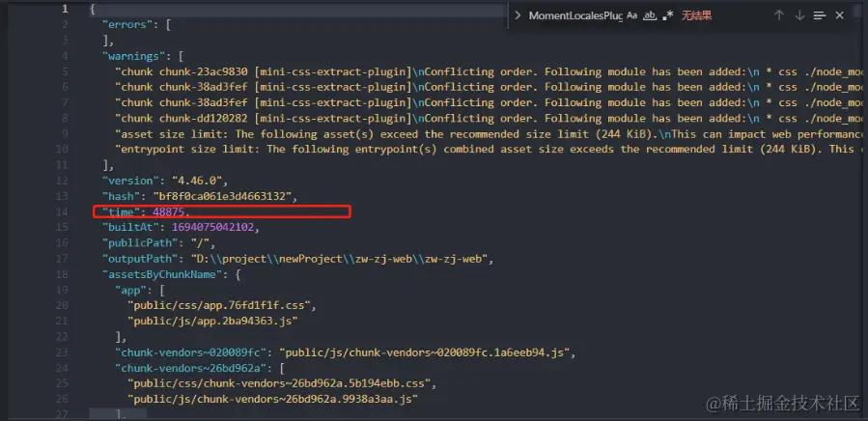
Task: Click chunk-dd120282 warning text on line 8
Action: pos(489,118)
